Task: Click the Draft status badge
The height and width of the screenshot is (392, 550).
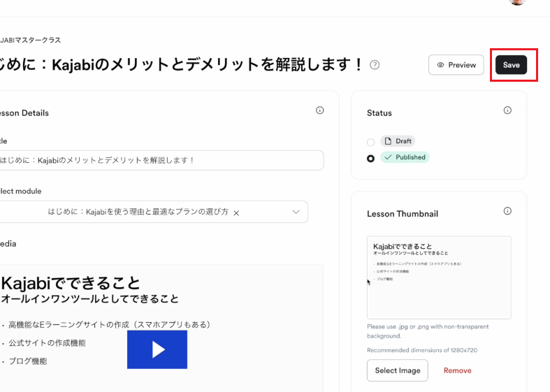Action: coord(398,141)
